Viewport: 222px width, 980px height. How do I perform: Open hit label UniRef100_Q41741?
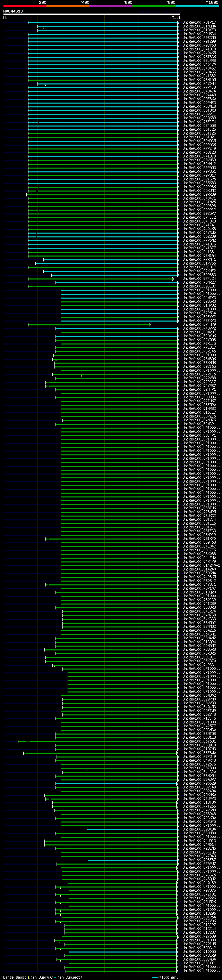click(199, 225)
